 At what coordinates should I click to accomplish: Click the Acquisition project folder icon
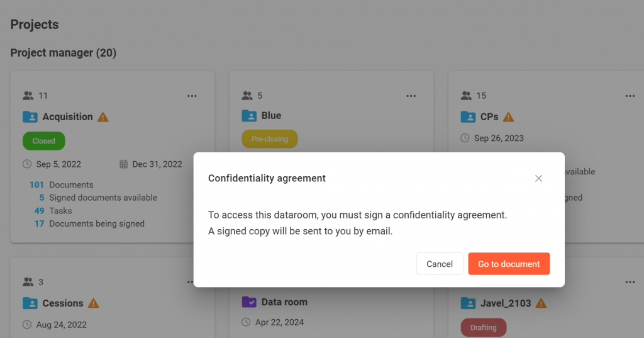tap(30, 117)
